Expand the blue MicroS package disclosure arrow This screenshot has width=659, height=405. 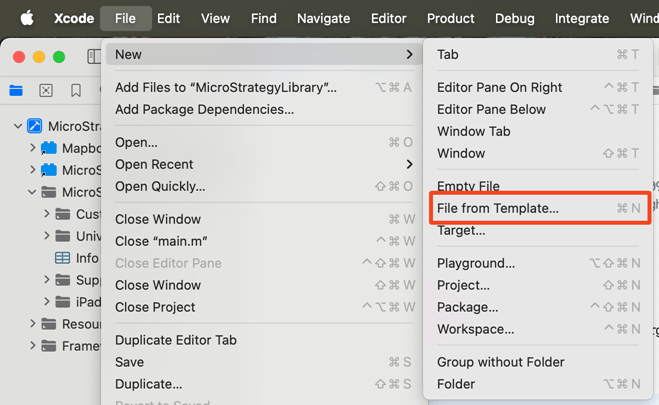coord(33,170)
